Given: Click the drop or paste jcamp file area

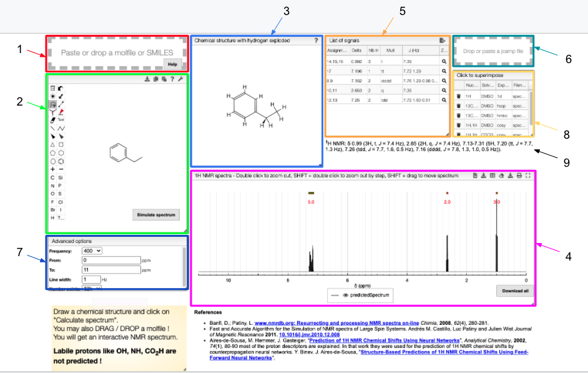Looking at the screenshot, I should pos(492,51).
